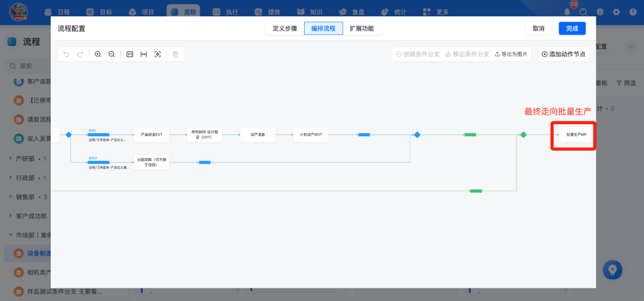644x301 pixels.
Task: Switch to the 定义步骤 tab
Action: click(284, 29)
